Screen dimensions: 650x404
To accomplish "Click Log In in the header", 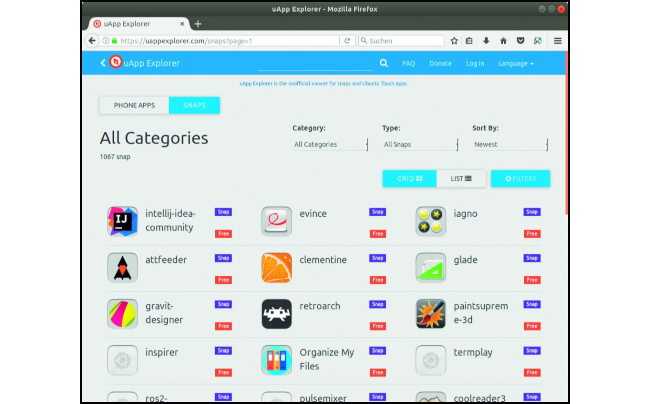I will pyautogui.click(x=475, y=63).
